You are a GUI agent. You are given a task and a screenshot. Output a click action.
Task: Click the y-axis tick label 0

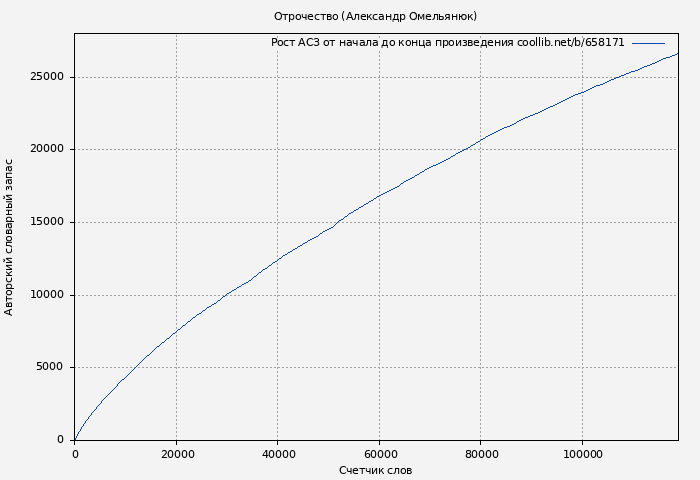62,440
